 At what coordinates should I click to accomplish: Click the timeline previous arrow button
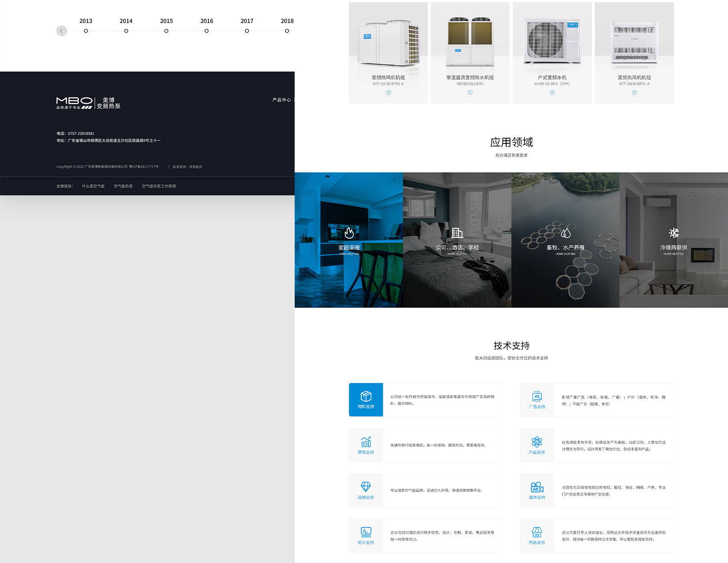pos(62,31)
